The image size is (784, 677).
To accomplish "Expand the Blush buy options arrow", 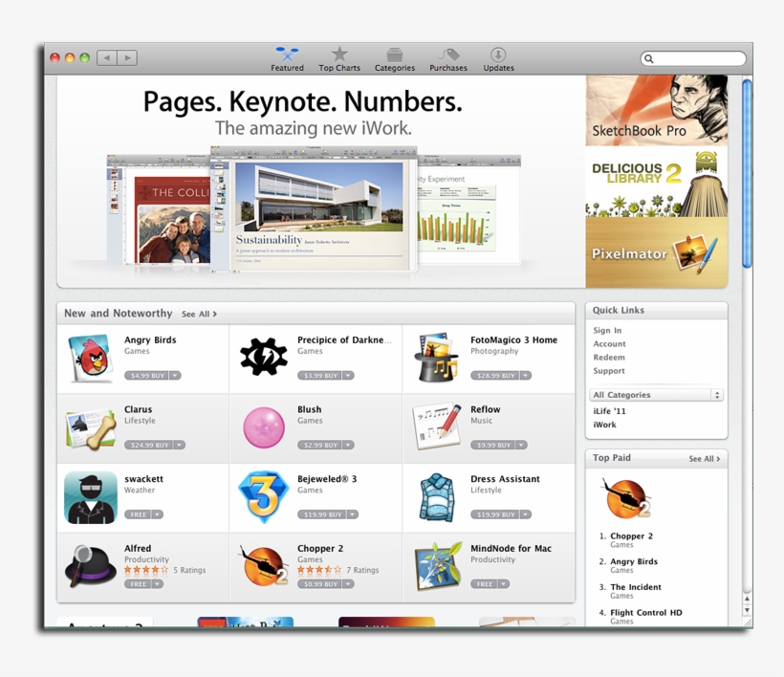I will pyautogui.click(x=348, y=445).
